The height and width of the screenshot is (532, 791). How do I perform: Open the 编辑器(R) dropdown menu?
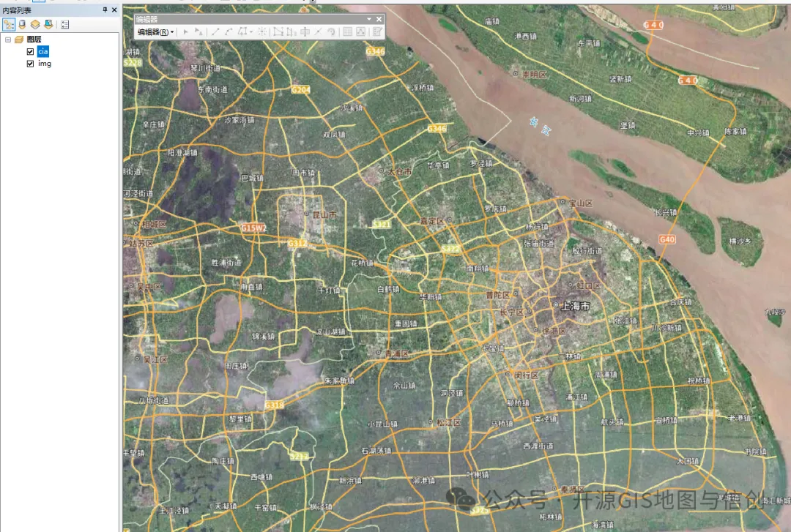(x=155, y=32)
